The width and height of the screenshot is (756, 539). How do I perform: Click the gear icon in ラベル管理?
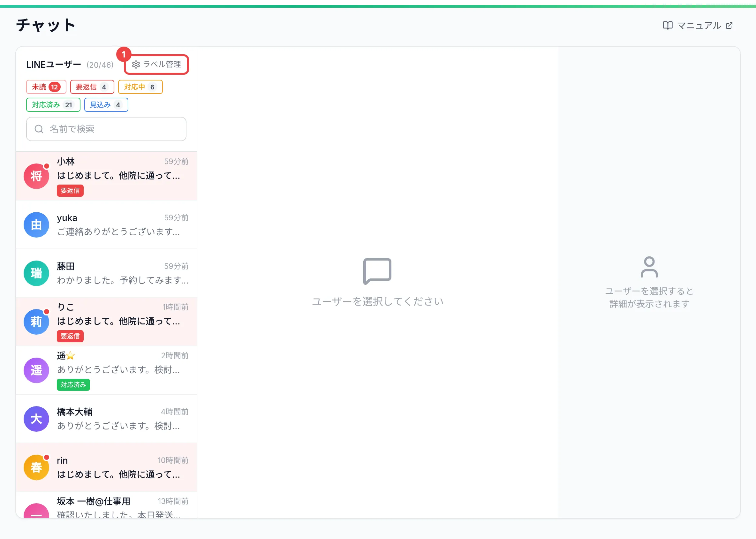(x=136, y=65)
